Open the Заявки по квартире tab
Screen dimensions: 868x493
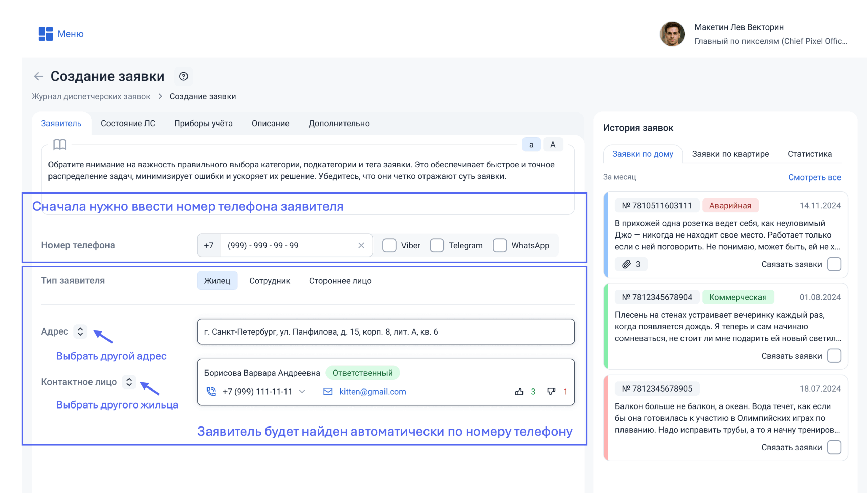tap(730, 154)
